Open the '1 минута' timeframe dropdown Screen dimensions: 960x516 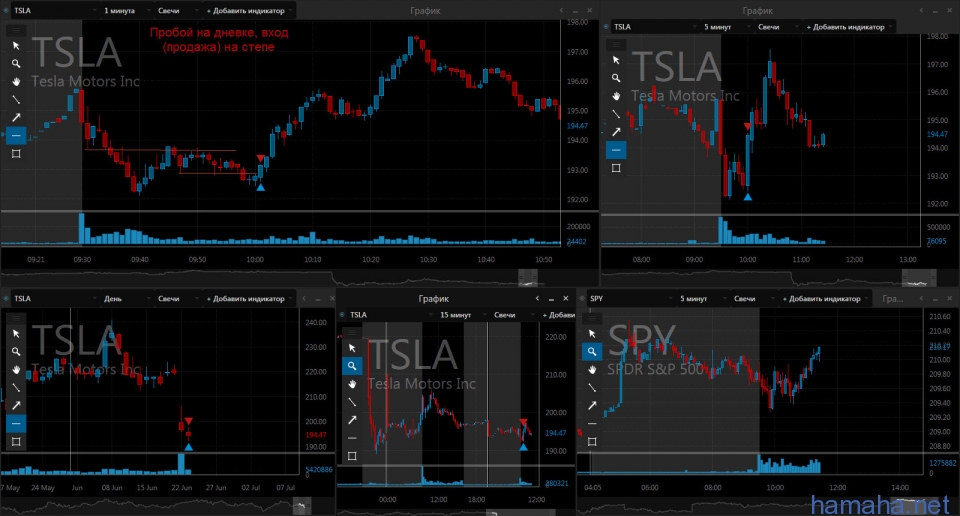coord(127,11)
